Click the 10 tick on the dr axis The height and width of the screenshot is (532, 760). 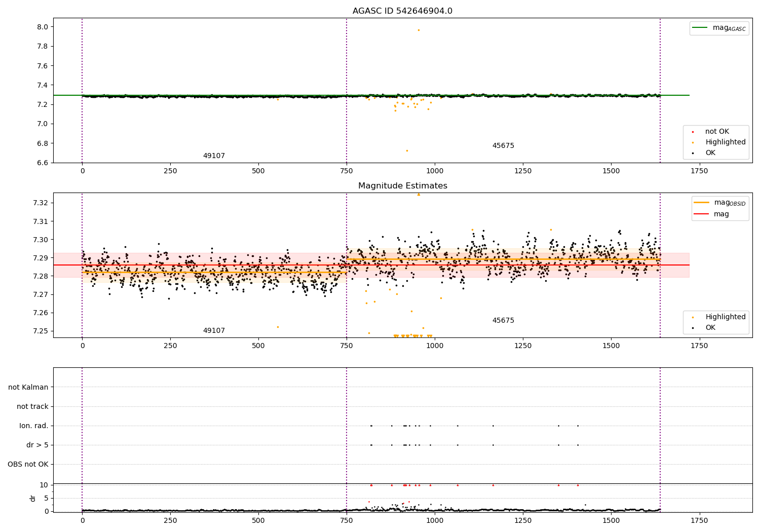point(44,485)
